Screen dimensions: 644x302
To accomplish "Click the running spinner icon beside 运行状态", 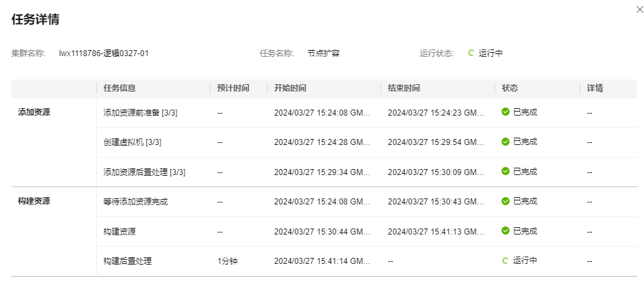I will click(x=471, y=53).
